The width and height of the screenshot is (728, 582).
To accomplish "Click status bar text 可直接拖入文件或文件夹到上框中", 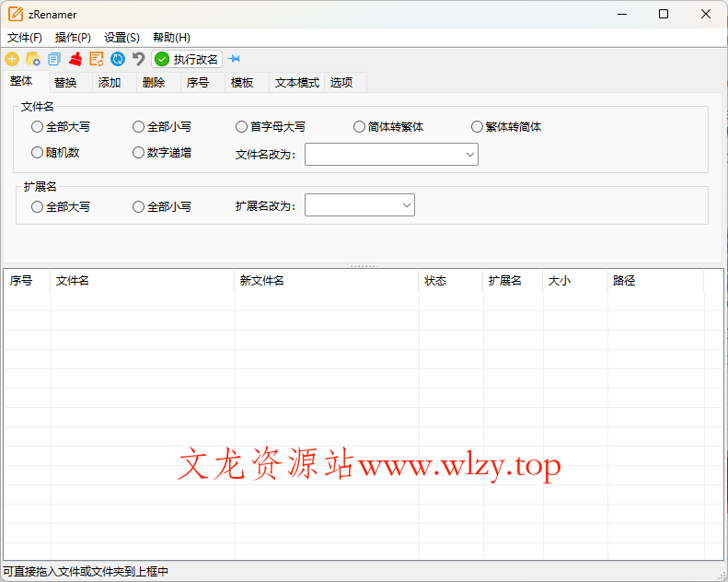I will 86,571.
